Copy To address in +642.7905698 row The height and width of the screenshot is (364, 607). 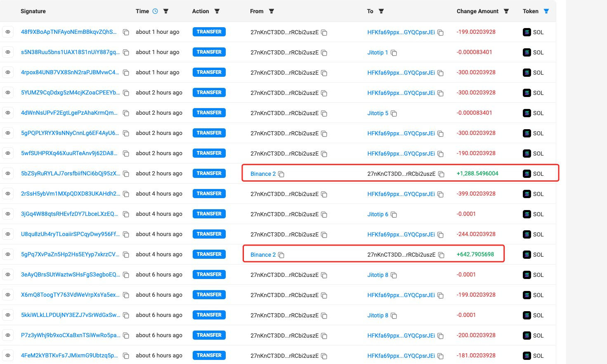pyautogui.click(x=441, y=255)
